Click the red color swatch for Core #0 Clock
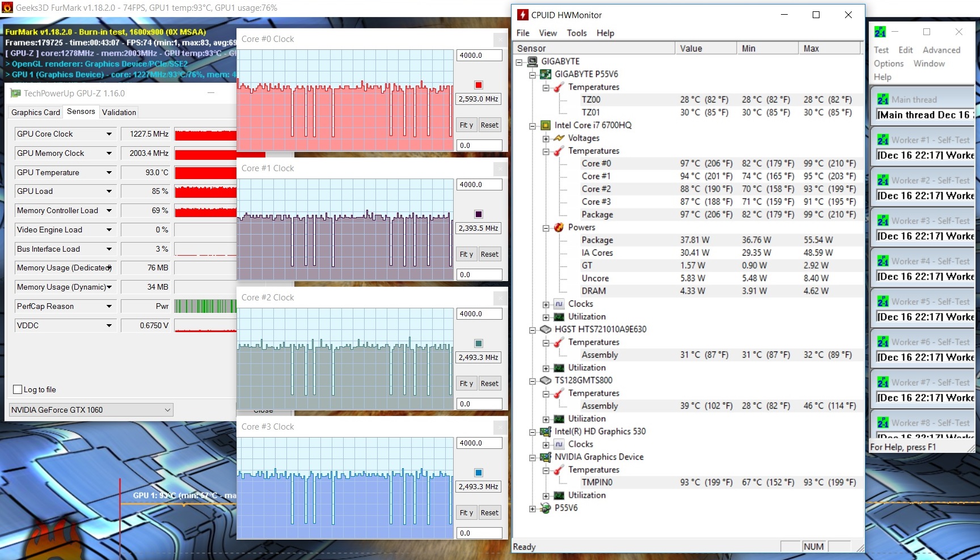Screen dimensions: 980x560 coord(479,85)
